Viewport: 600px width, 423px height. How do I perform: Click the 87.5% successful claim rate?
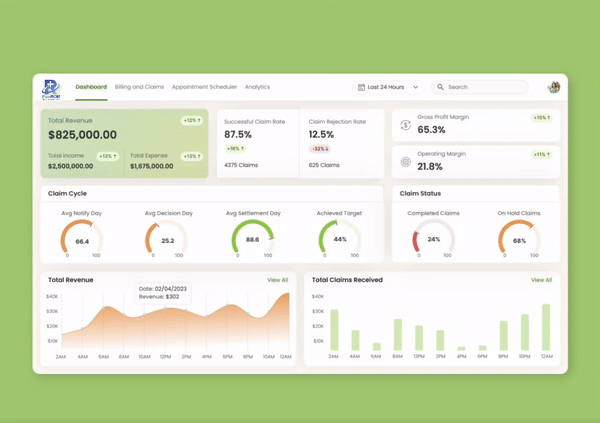point(238,134)
